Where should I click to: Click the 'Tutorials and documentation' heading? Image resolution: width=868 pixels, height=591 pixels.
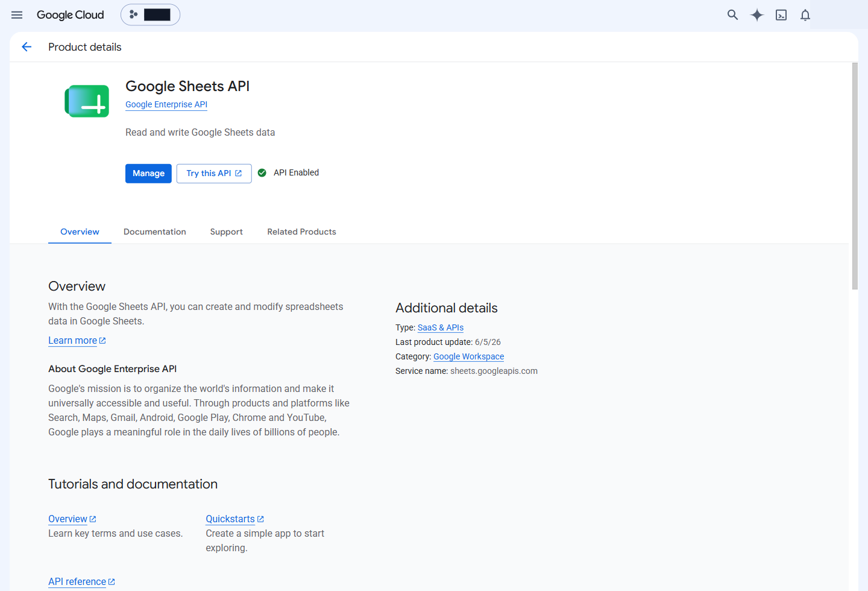click(133, 484)
